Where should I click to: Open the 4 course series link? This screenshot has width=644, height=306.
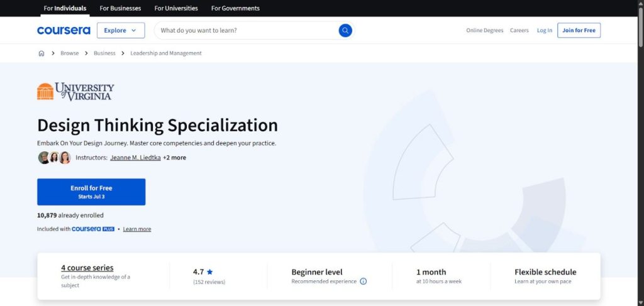click(87, 268)
